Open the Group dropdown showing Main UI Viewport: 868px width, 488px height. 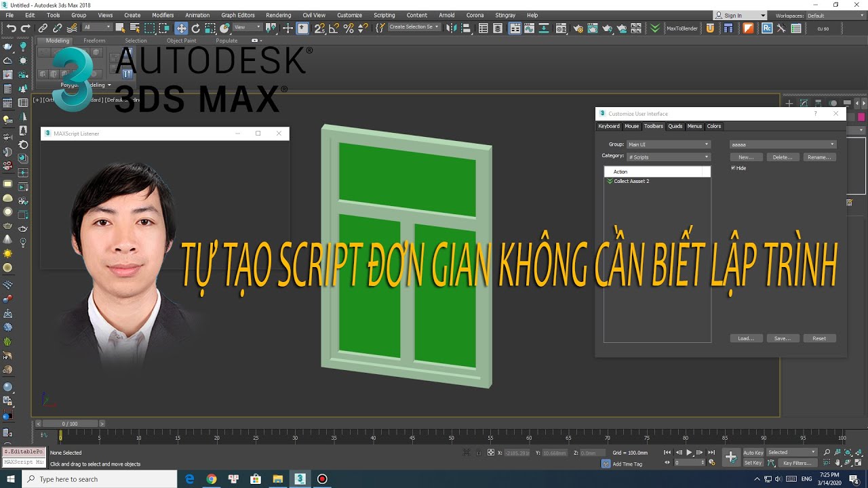coord(668,144)
